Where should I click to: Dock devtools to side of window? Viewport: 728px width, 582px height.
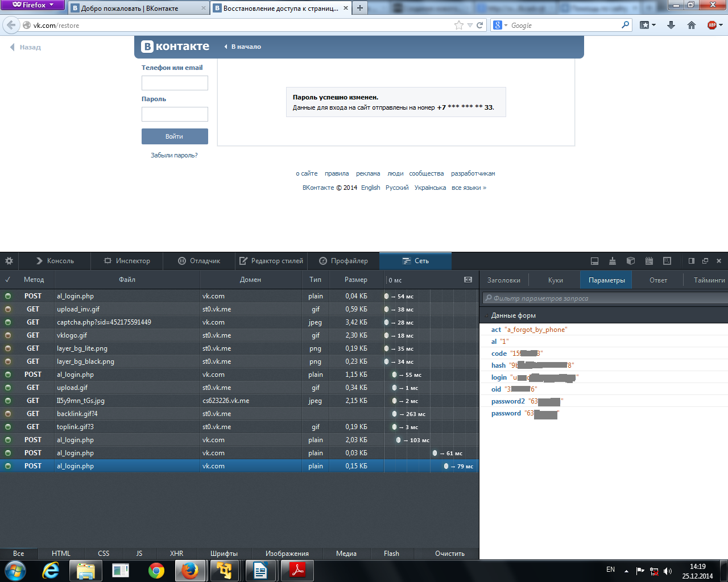click(692, 261)
